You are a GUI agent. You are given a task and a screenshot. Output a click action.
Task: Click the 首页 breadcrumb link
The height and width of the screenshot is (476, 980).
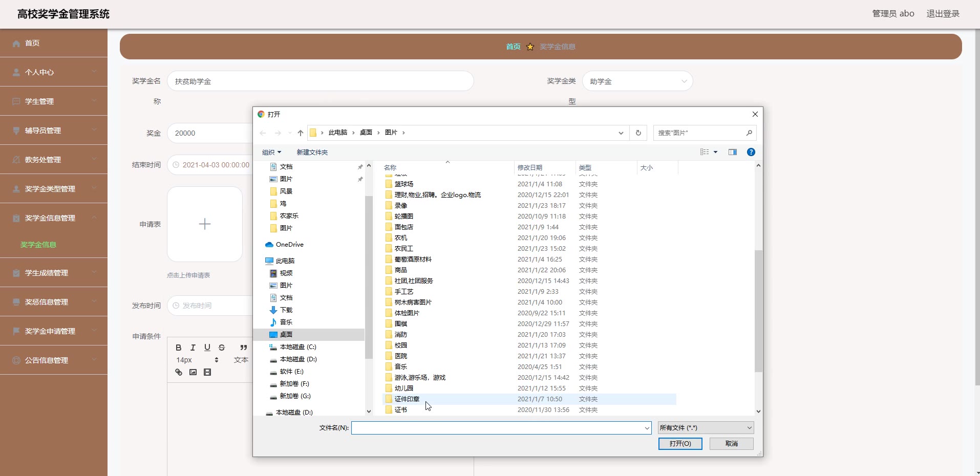(x=513, y=47)
